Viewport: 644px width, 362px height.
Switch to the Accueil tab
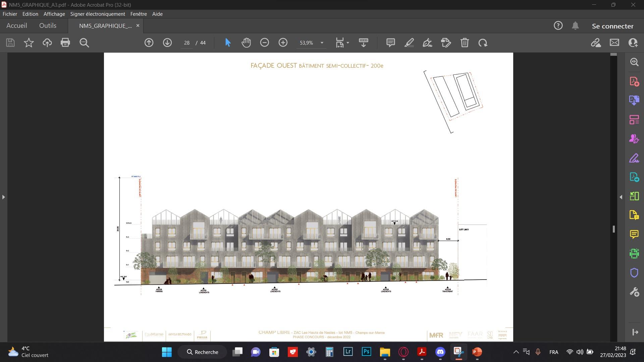[17, 25]
